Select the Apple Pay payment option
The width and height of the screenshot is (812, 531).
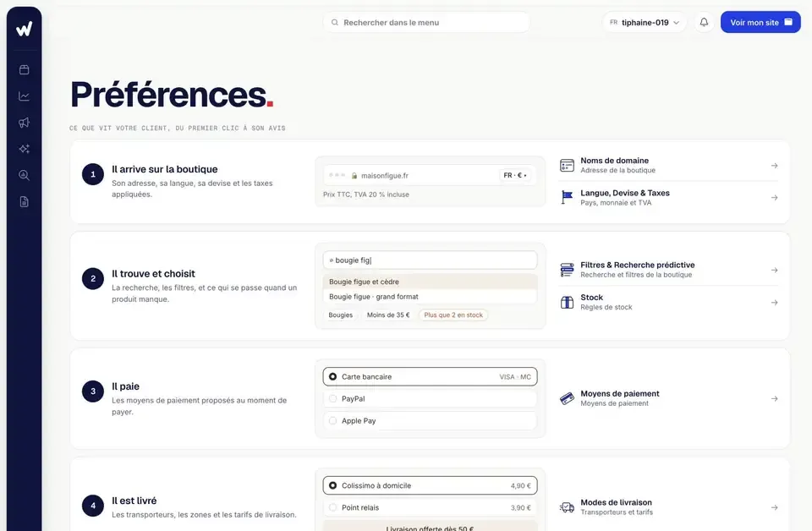coord(430,421)
